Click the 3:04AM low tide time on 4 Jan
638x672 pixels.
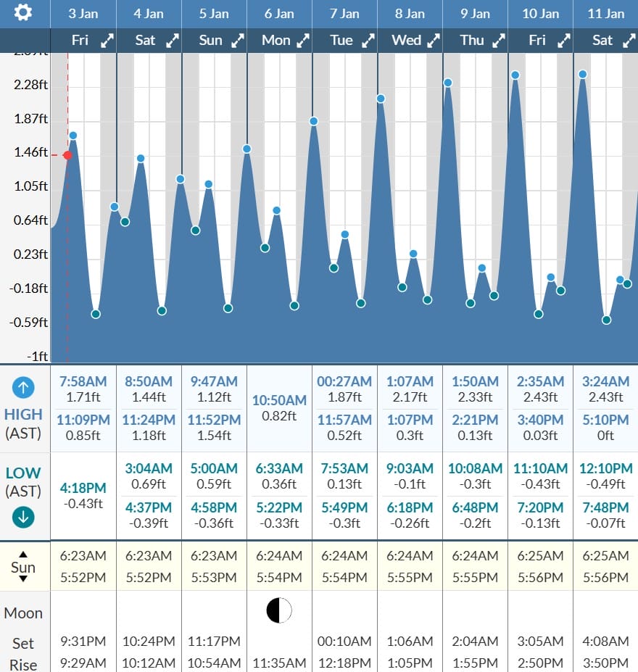point(148,468)
